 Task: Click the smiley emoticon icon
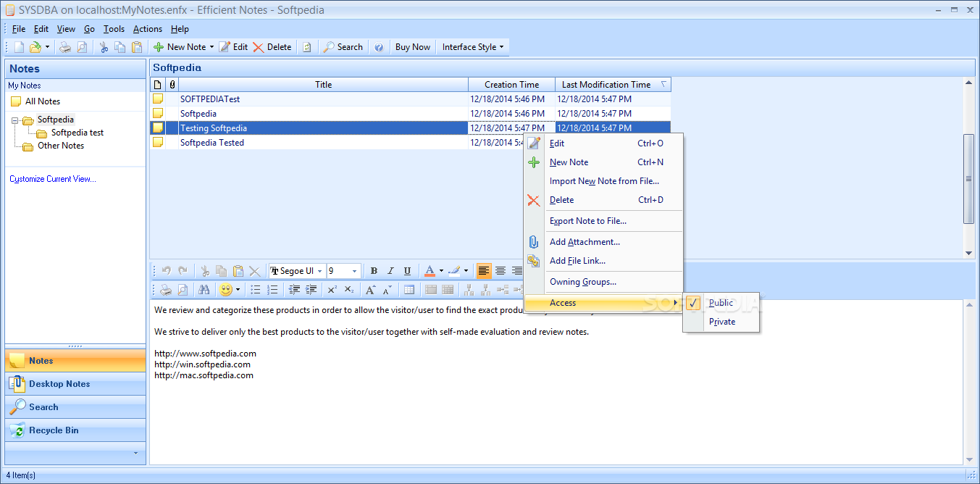pos(226,290)
